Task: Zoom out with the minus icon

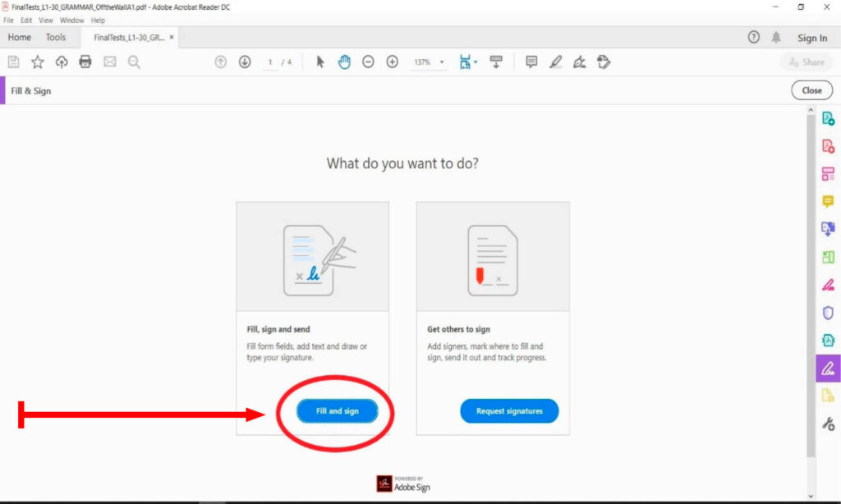Action: (x=368, y=62)
